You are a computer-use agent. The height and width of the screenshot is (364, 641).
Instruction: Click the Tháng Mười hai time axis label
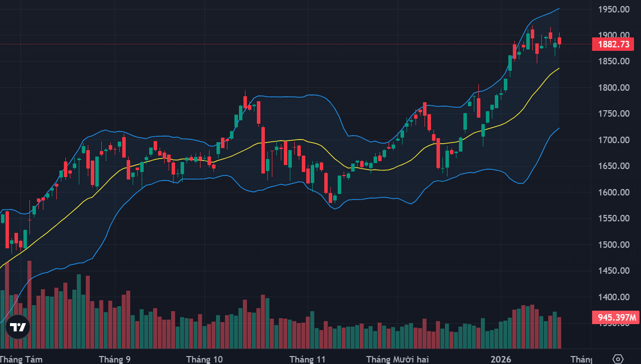397,359
